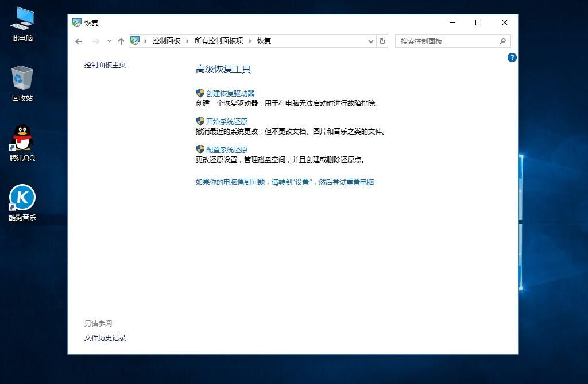This screenshot has width=588, height=384.
Task: Launch 酷狗音乐 from the desktop
Action: coord(22,198)
